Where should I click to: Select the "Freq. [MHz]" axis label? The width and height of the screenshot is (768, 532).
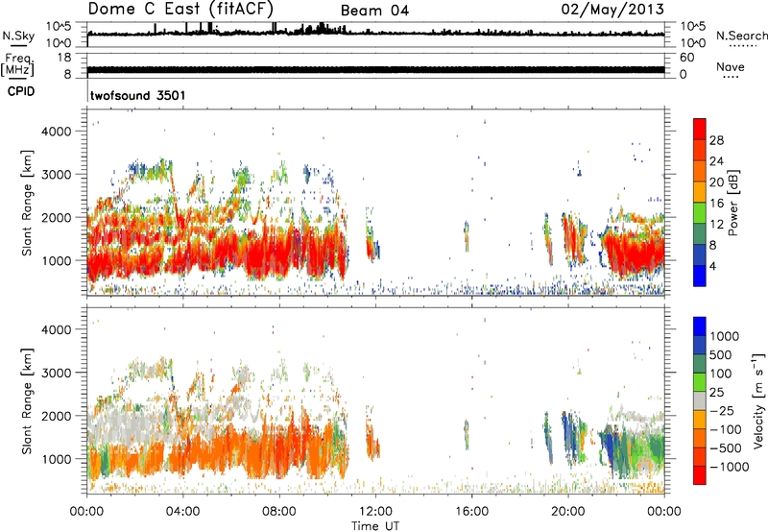point(17,65)
